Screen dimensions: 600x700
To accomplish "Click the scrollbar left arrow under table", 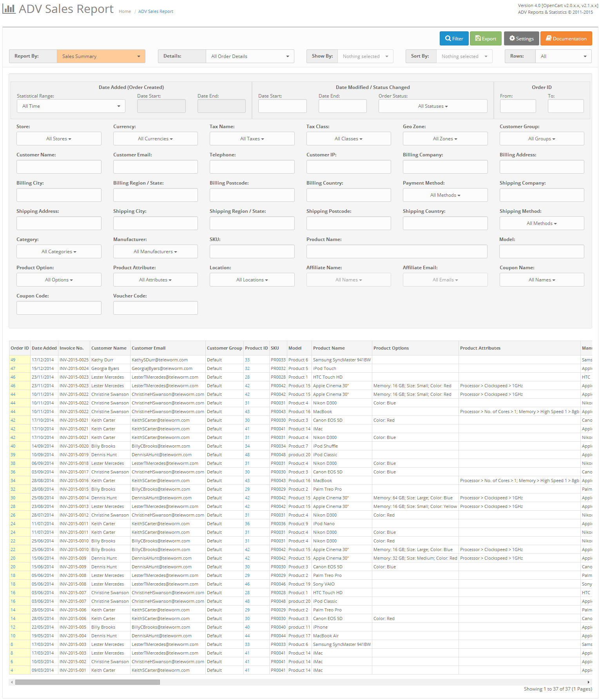I will tap(12, 682).
